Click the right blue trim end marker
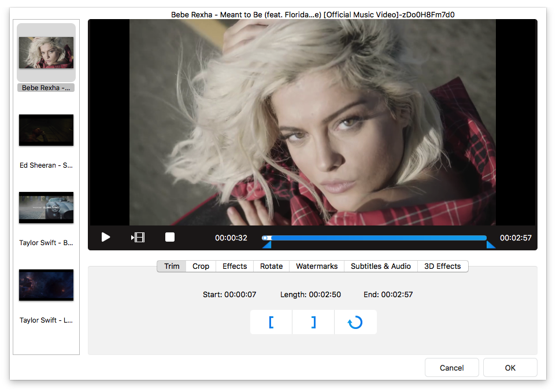The image size is (556, 392). point(491,245)
